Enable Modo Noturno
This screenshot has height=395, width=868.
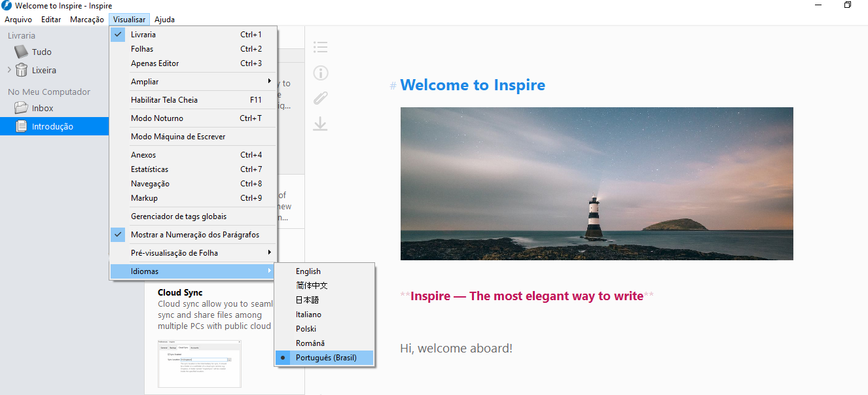pyautogui.click(x=193, y=118)
